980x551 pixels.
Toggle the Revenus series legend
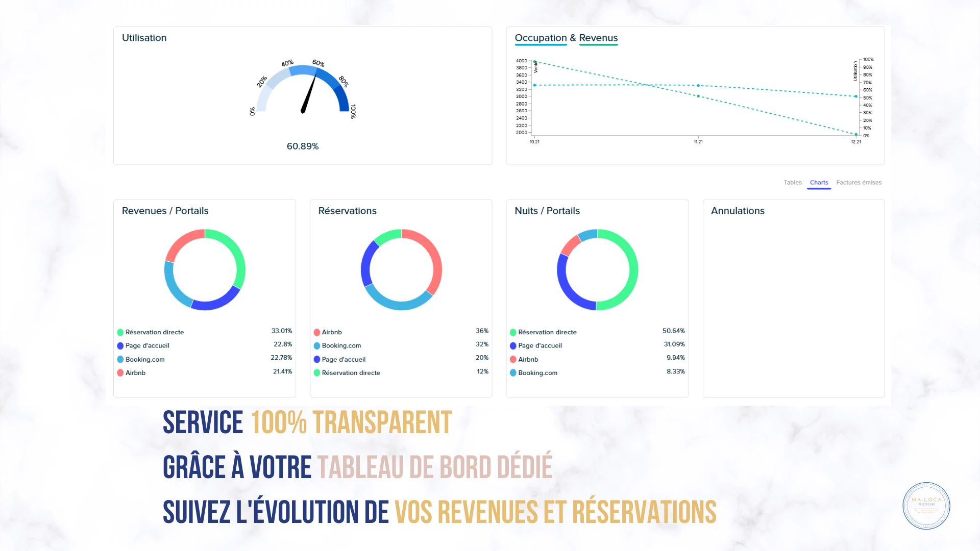[x=598, y=38]
